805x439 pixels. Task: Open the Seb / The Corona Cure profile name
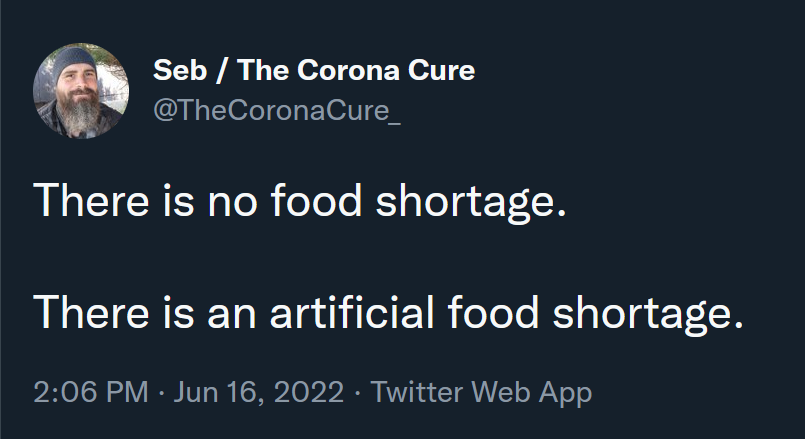coord(314,70)
